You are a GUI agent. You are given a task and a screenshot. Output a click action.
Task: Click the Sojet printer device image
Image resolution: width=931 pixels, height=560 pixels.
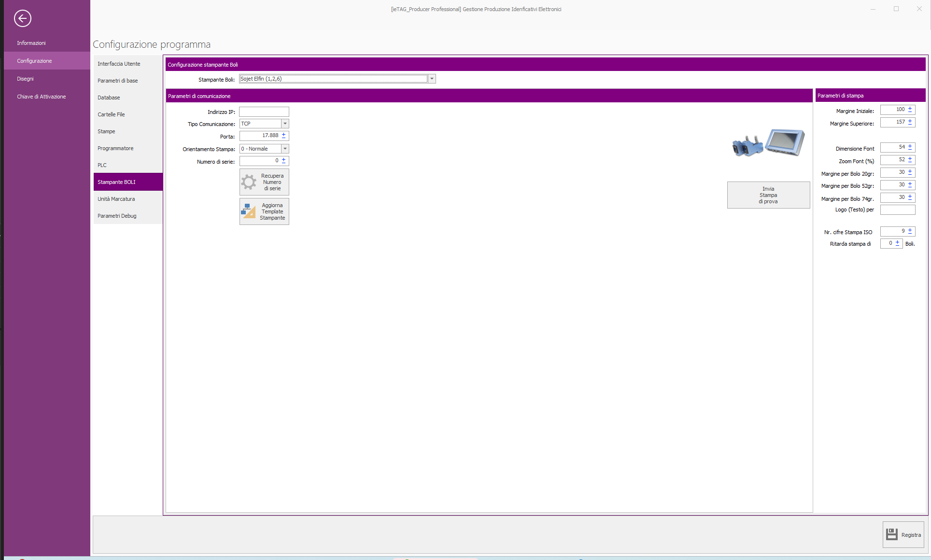click(x=768, y=143)
